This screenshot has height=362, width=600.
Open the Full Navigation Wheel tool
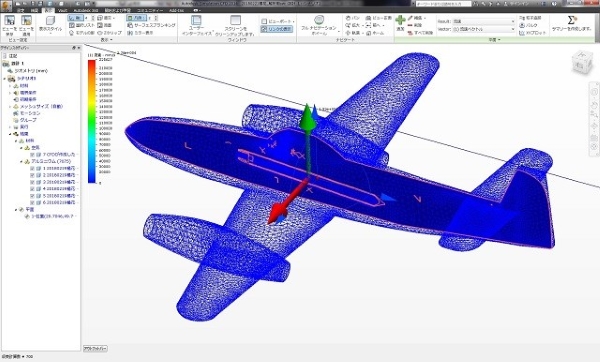coord(319,20)
